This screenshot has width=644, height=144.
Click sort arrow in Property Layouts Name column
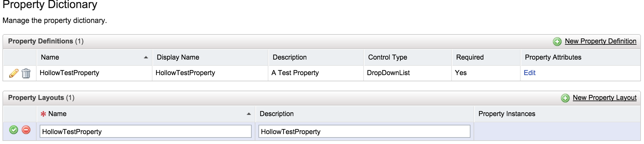click(x=249, y=114)
